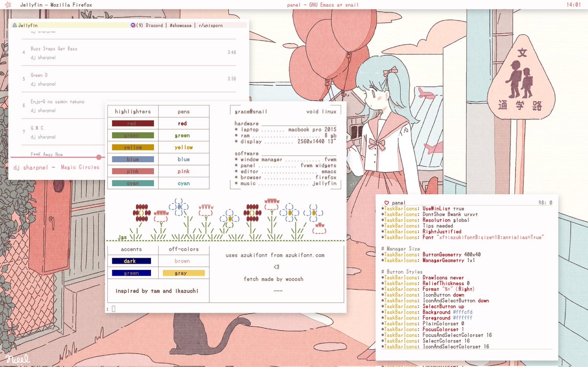Click the pink highlighter swatch

pos(133,171)
